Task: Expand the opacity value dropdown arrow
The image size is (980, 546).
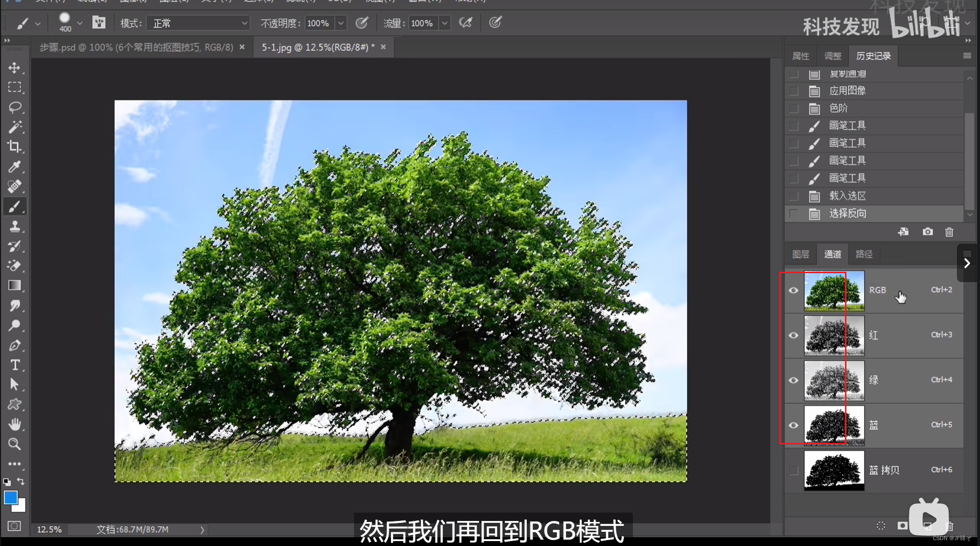Action: pyautogui.click(x=341, y=23)
